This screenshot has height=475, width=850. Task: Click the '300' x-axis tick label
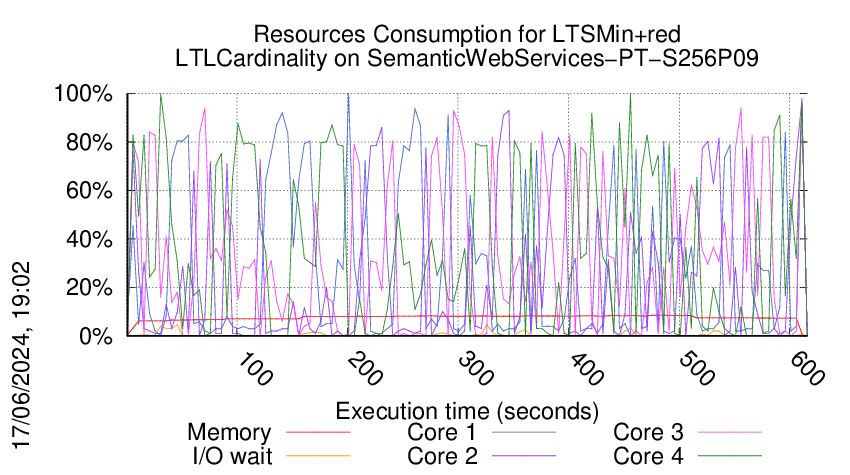[x=476, y=369]
